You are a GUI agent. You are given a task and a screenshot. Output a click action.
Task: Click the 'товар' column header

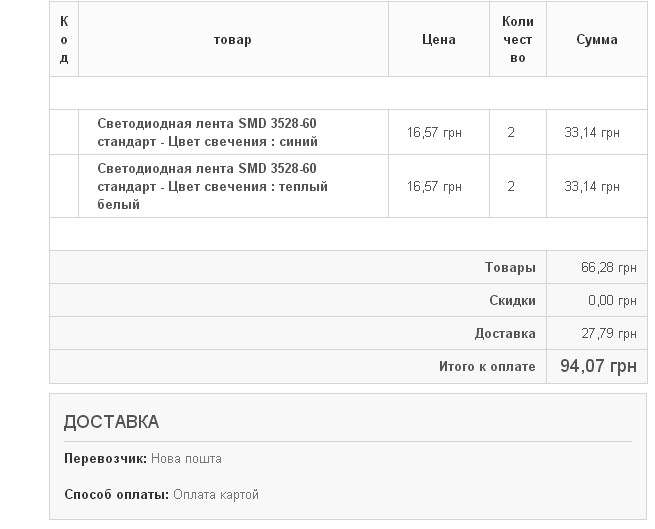click(x=232, y=40)
